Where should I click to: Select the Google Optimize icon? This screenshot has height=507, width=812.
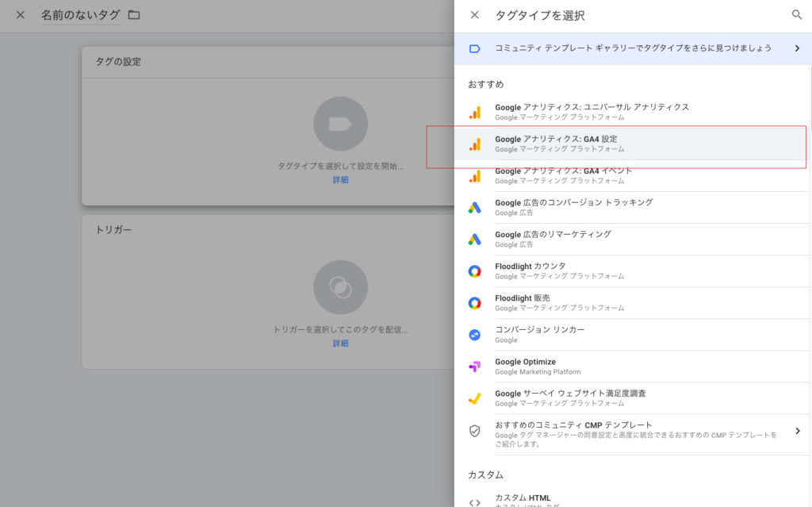click(474, 367)
